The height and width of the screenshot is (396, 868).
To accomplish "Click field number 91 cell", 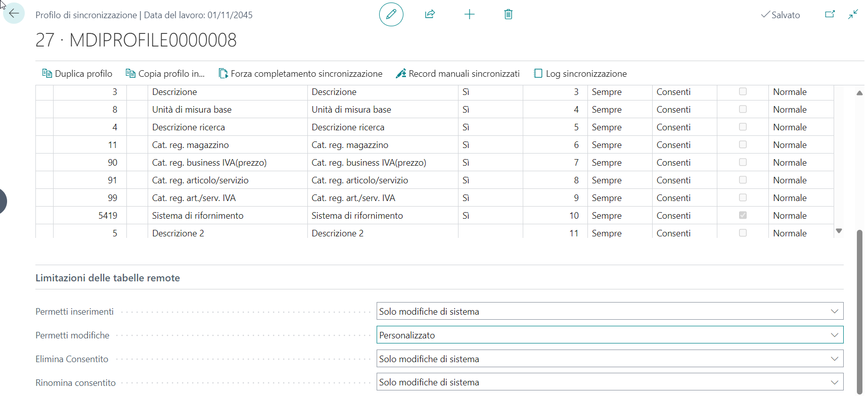I will tap(90, 180).
